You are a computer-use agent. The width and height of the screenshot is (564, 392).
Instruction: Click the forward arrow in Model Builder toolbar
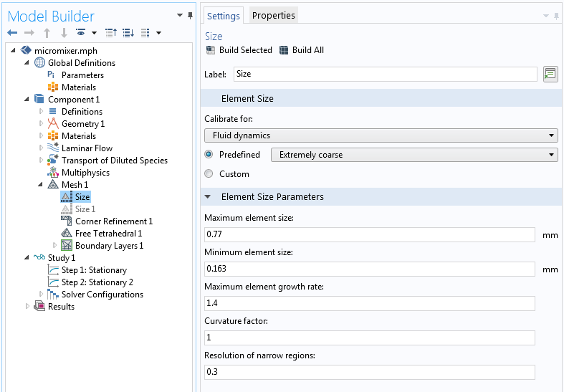pyautogui.click(x=29, y=33)
